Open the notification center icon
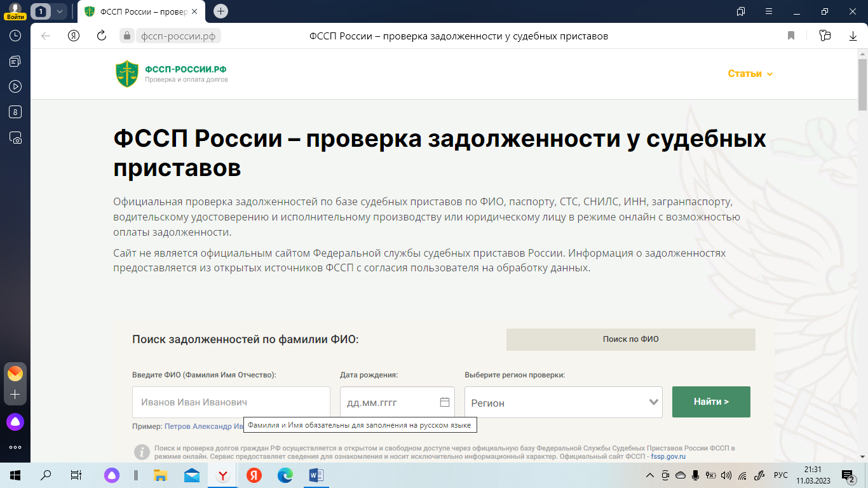The height and width of the screenshot is (488, 868). pyautogui.click(x=848, y=475)
